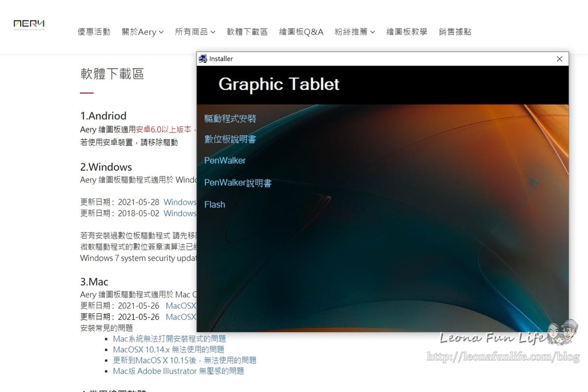Open Mac版 Adobe Illustrator 無壓感的問題 link
This screenshot has height=392, width=588.
click(178, 371)
